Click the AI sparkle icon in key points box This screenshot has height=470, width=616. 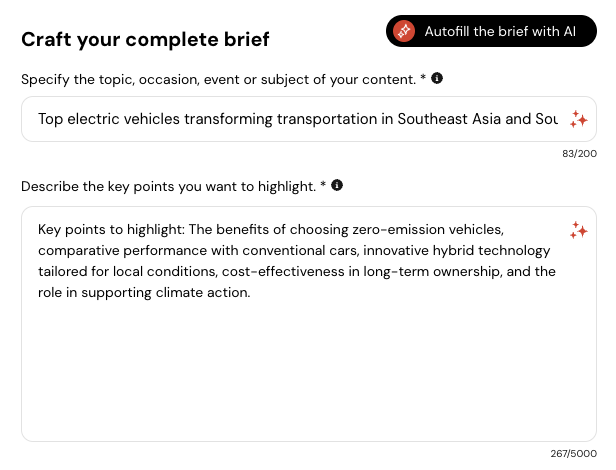(x=578, y=230)
